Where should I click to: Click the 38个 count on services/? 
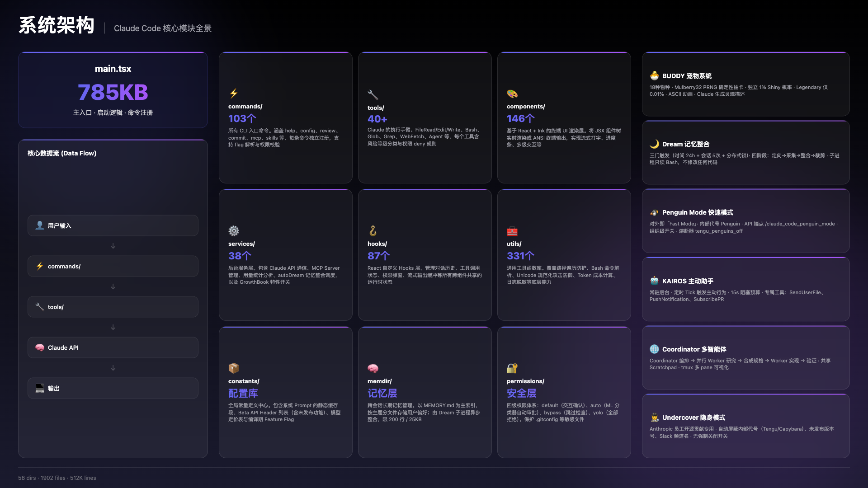(240, 256)
